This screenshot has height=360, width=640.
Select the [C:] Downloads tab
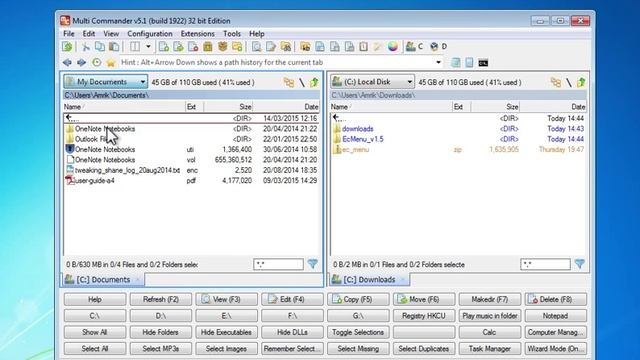click(x=369, y=280)
